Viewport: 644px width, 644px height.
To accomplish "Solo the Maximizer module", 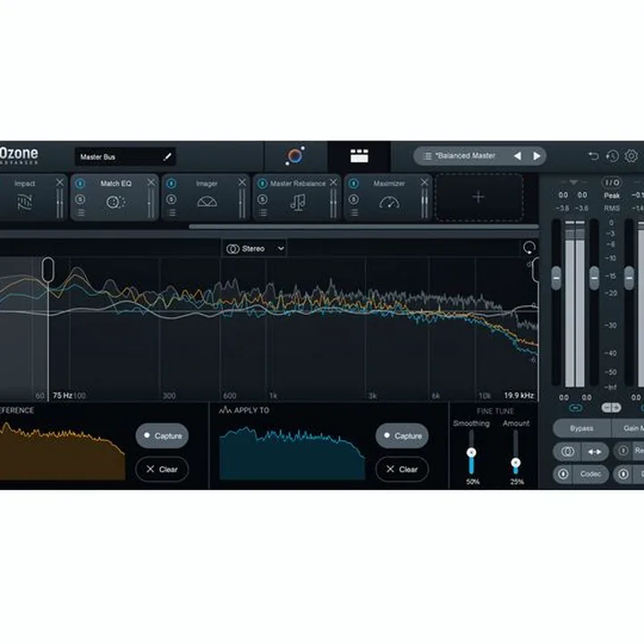I will click(353, 199).
